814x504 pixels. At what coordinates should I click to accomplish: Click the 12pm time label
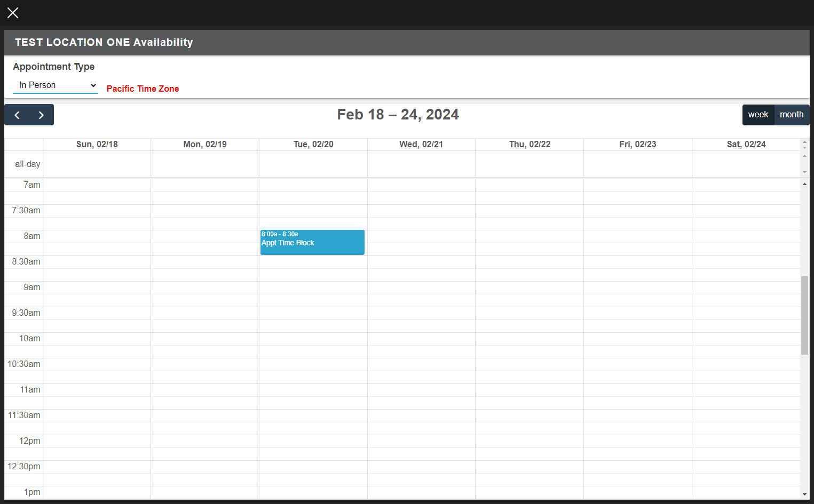(x=30, y=441)
